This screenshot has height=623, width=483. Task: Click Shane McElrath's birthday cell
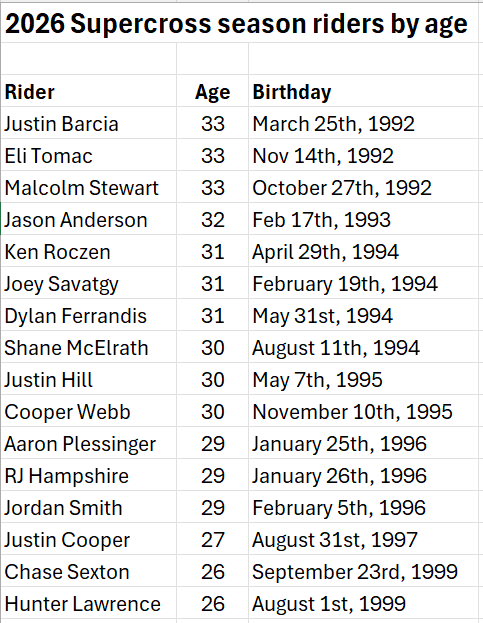[x=363, y=347]
